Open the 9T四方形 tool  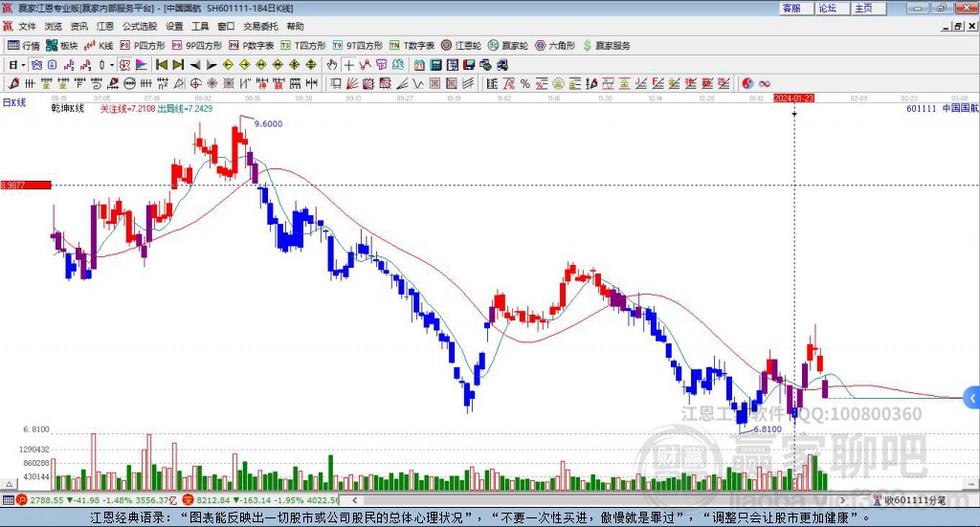click(x=358, y=46)
